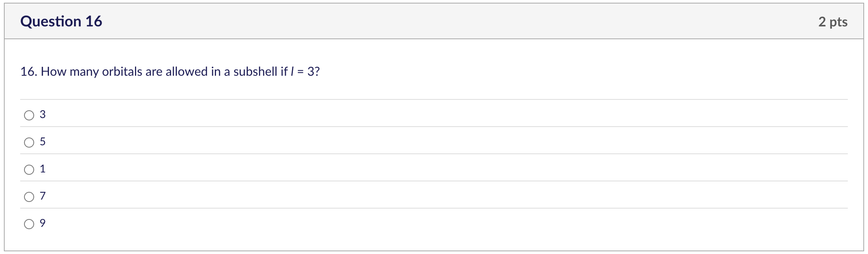The width and height of the screenshot is (868, 254).
Task: Click the last answer row in the list
Action: coord(233,223)
